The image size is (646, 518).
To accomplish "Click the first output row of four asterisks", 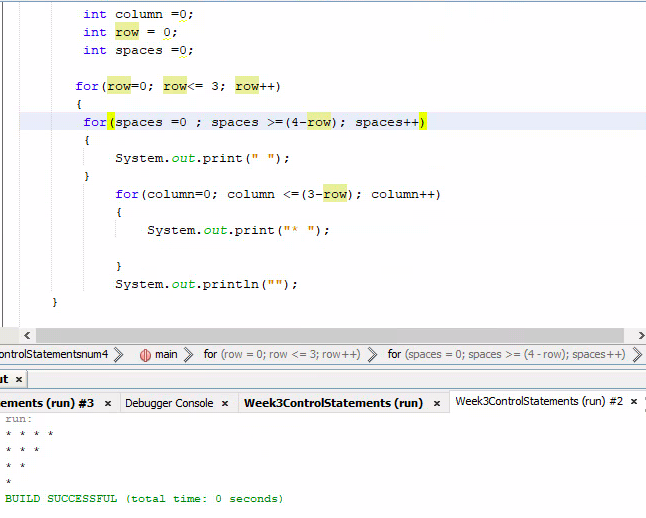I will pos(29,434).
